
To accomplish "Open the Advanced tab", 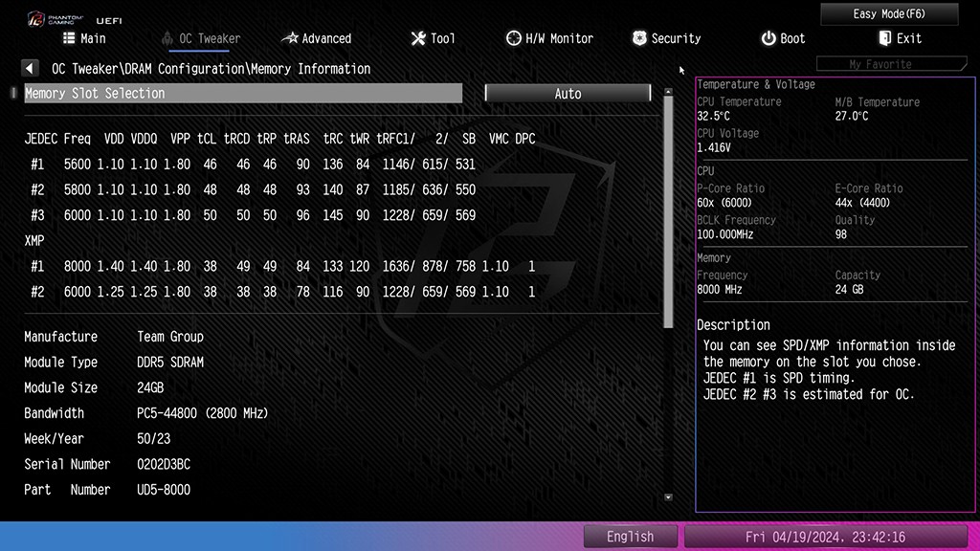I will pos(316,38).
